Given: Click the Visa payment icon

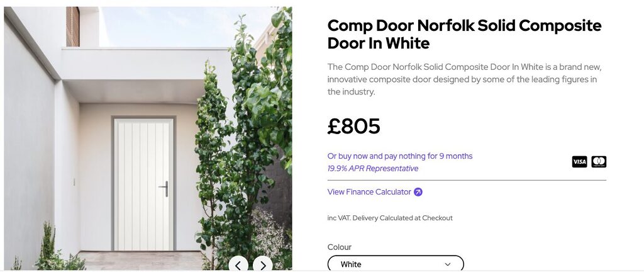Looking at the screenshot, I should 579,162.
